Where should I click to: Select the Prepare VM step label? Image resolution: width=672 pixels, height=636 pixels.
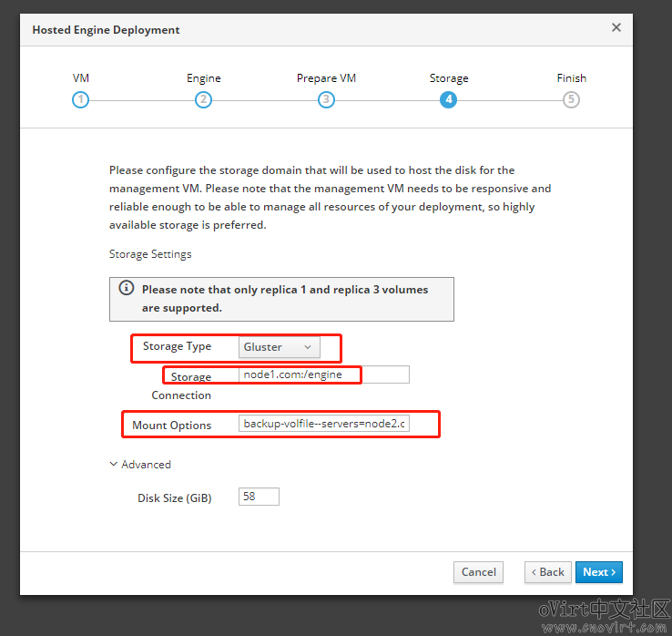[x=326, y=78]
